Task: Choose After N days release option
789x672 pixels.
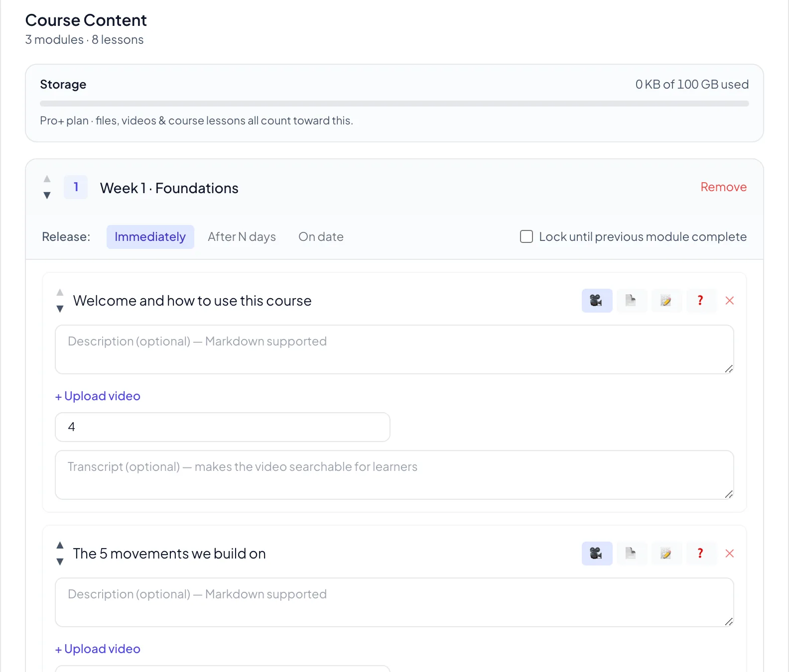Action: tap(242, 237)
